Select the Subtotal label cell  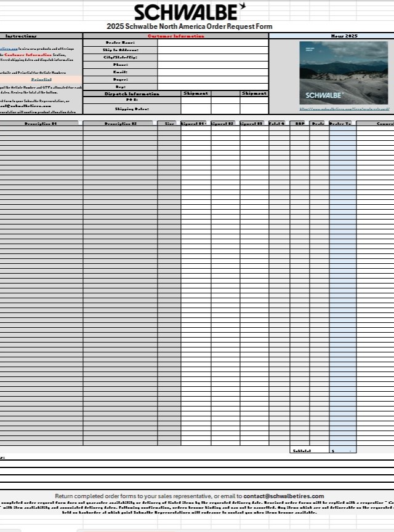click(x=310, y=451)
